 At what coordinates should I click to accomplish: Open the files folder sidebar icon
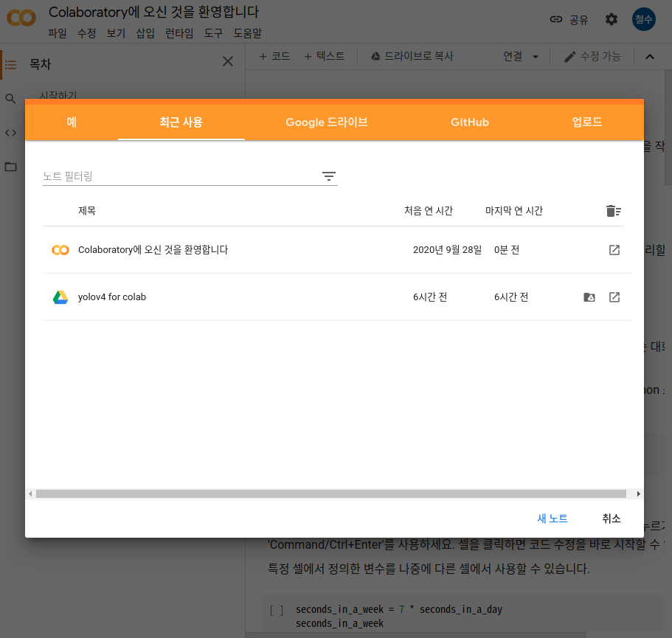tap(10, 167)
